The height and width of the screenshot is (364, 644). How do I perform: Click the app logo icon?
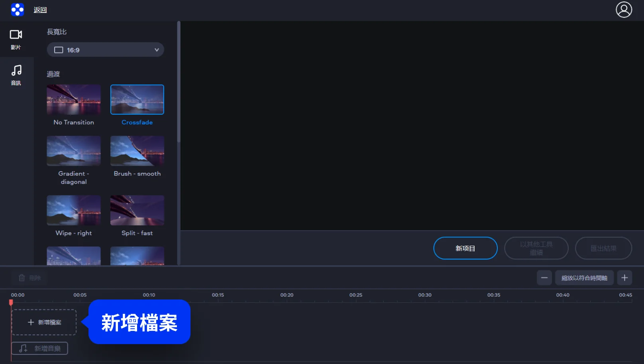pyautogui.click(x=17, y=10)
